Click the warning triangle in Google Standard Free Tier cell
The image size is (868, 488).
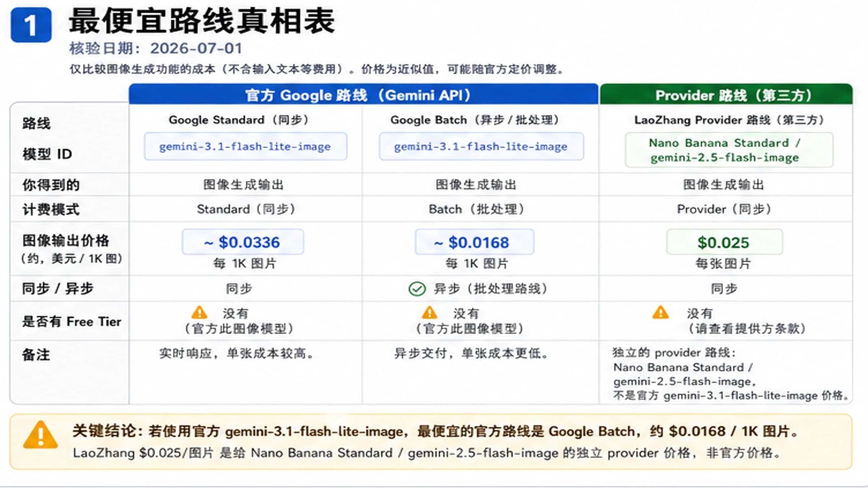coord(199,313)
